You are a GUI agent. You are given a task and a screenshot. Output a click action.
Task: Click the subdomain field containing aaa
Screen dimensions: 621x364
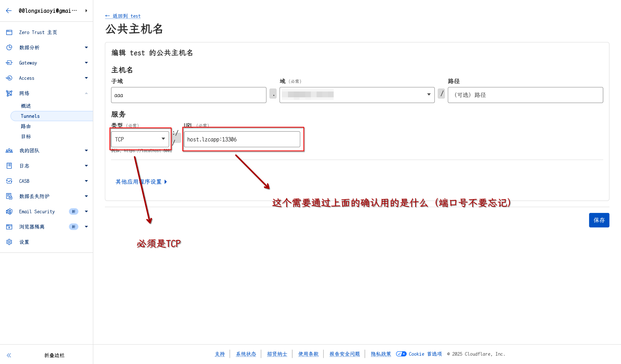coord(188,95)
